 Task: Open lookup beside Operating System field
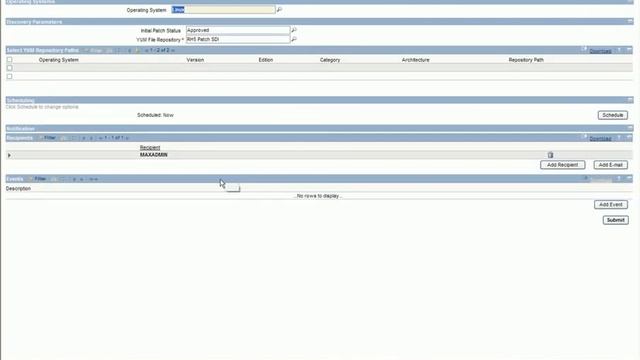(279, 9)
